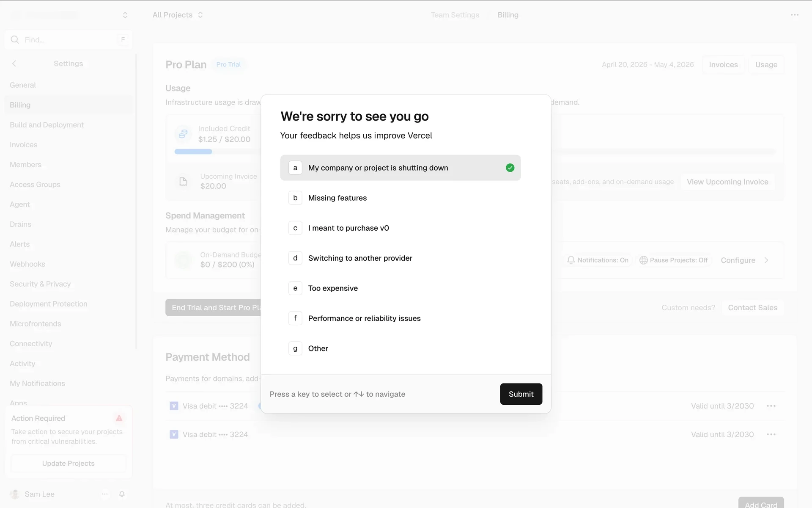Click Pause Projects: Off badge

pos(674,260)
